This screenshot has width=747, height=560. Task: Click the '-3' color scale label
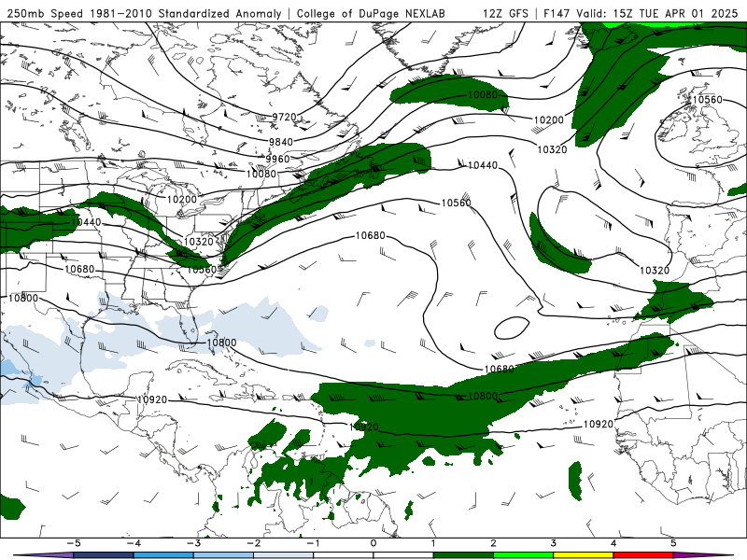coord(193,543)
